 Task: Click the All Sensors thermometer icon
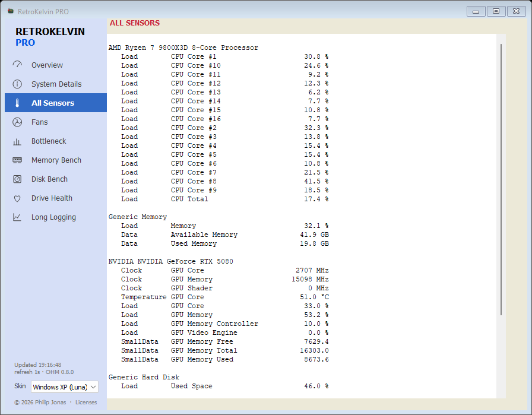[17, 103]
